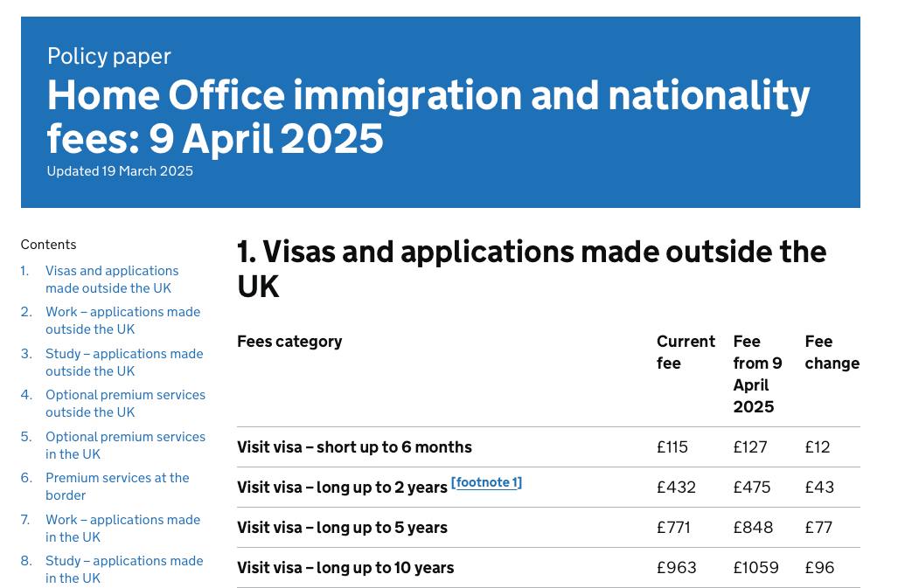The image size is (898, 588).
Task: Click the 'Fee from 9 April 2025' column header
Action: click(x=757, y=374)
